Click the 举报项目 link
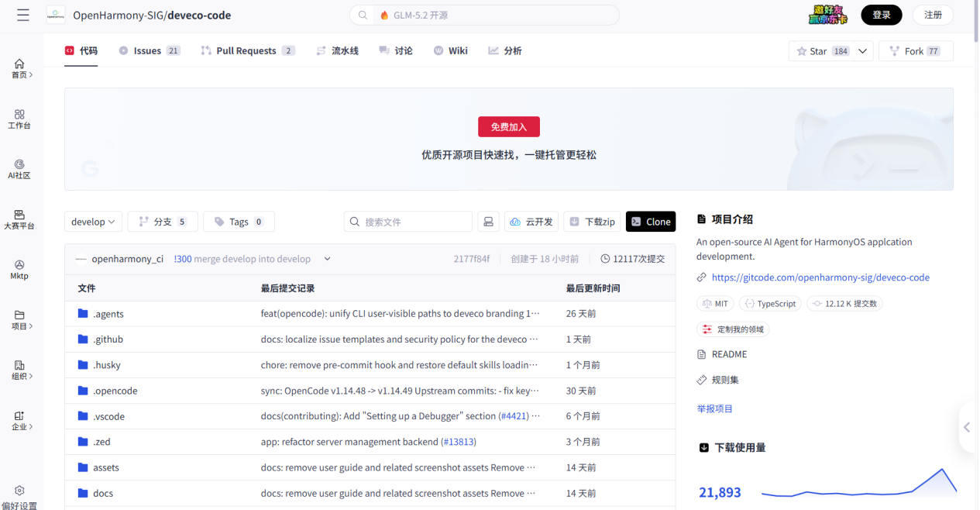The width and height of the screenshot is (980, 510). click(x=714, y=408)
